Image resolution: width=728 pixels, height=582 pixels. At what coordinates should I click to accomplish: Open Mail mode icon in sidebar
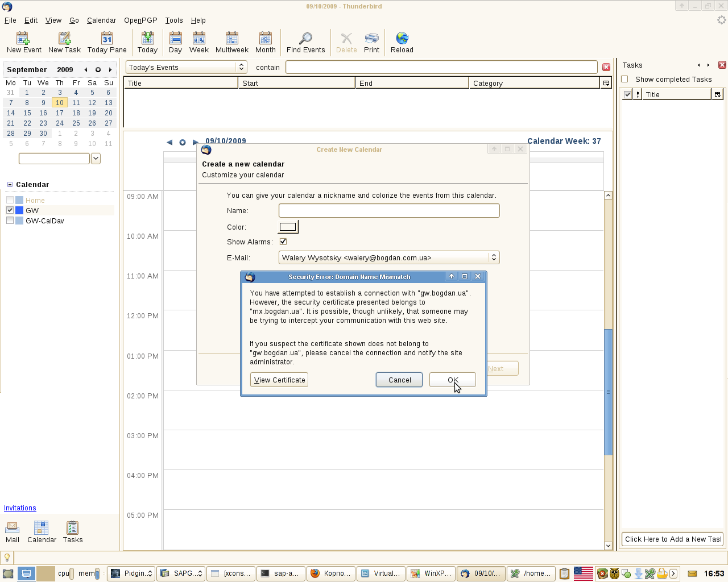tap(12, 527)
